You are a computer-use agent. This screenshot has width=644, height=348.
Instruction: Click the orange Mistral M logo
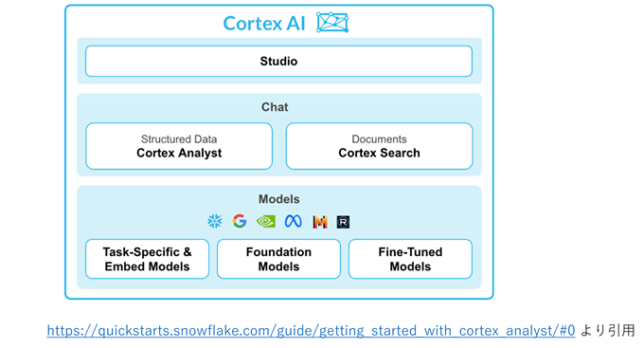[320, 222]
